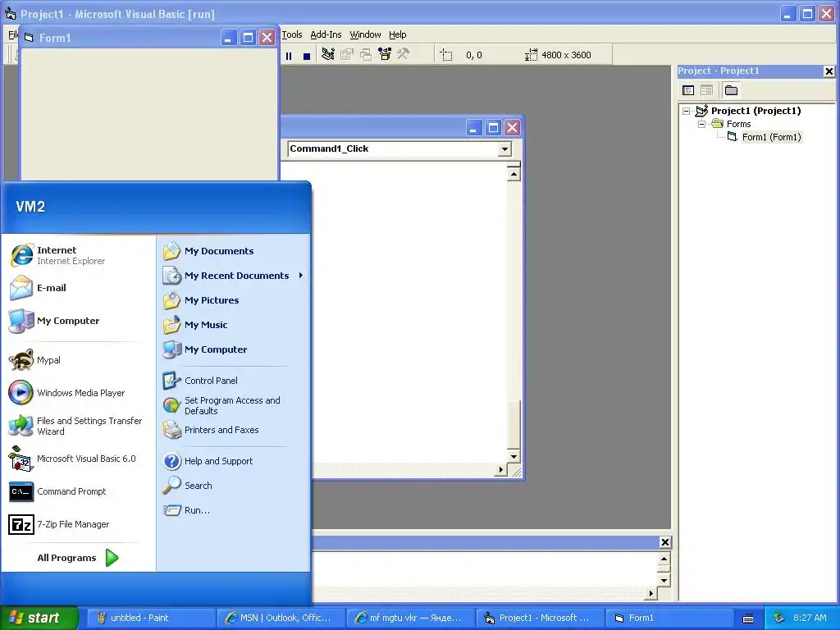Click the View Code icon in Project panel
840x630 pixels.
pos(688,90)
